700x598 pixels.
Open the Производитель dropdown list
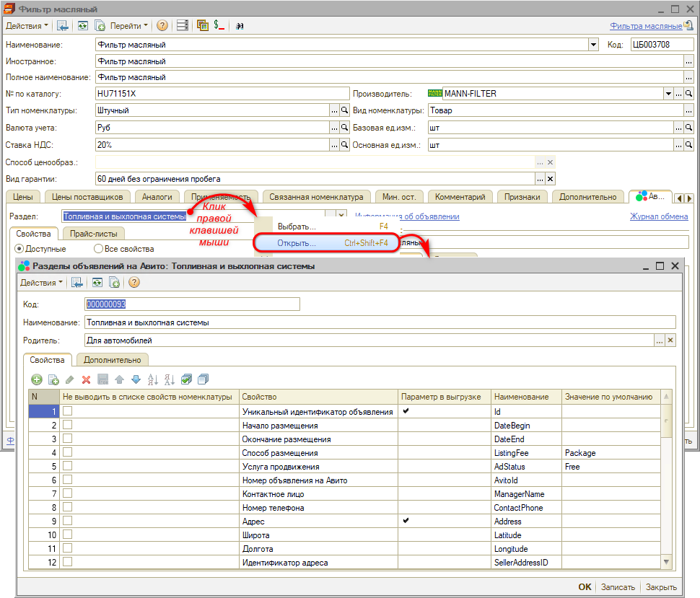click(668, 94)
